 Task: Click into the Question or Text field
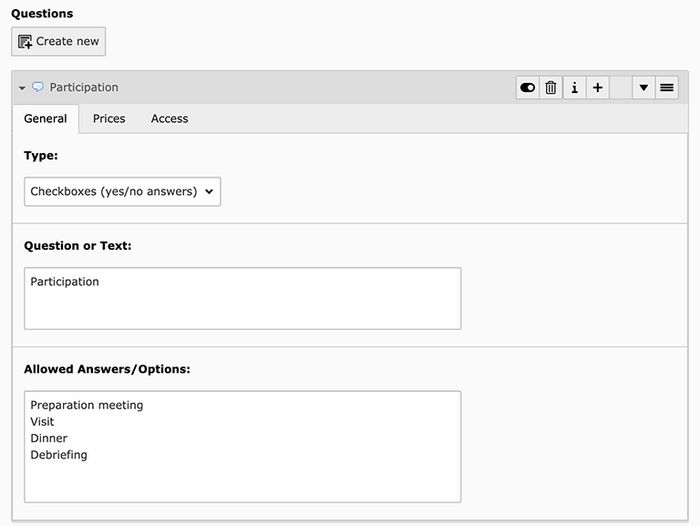(x=242, y=298)
